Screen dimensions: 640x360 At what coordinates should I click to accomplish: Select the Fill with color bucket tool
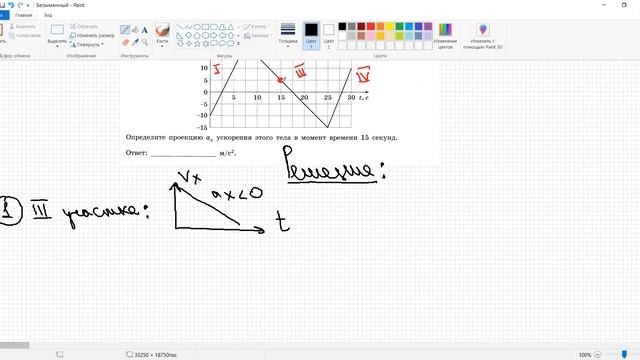pyautogui.click(x=135, y=30)
